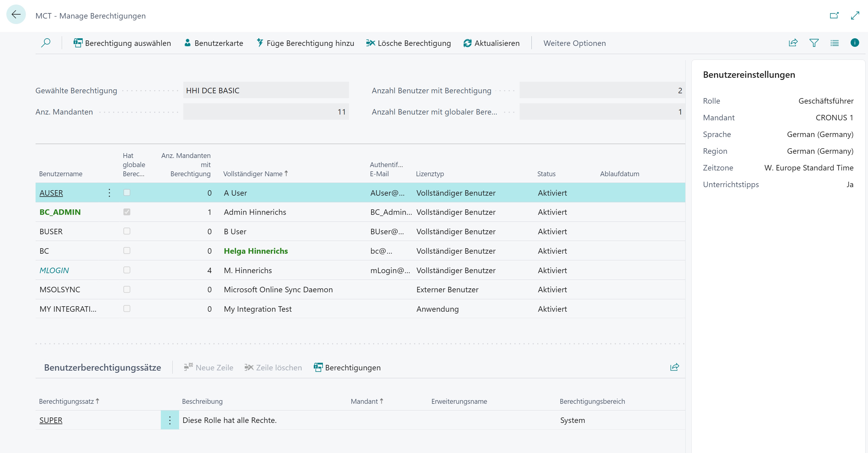Viewport: 868px width, 453px height.
Task: Toggle list view layout icon
Action: 834,43
